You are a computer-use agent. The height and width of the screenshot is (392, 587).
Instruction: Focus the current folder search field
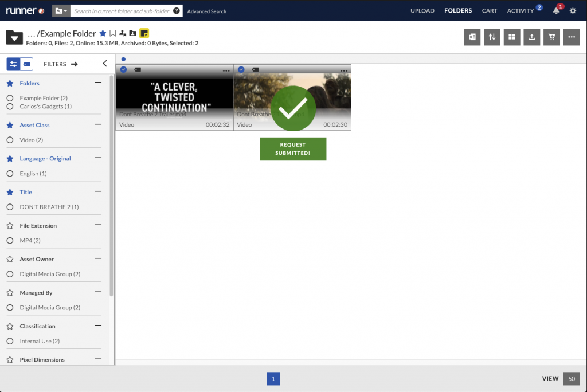(x=122, y=11)
